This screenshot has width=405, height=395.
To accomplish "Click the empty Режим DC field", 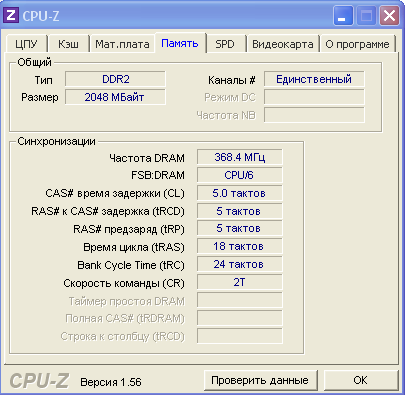I will click(314, 97).
